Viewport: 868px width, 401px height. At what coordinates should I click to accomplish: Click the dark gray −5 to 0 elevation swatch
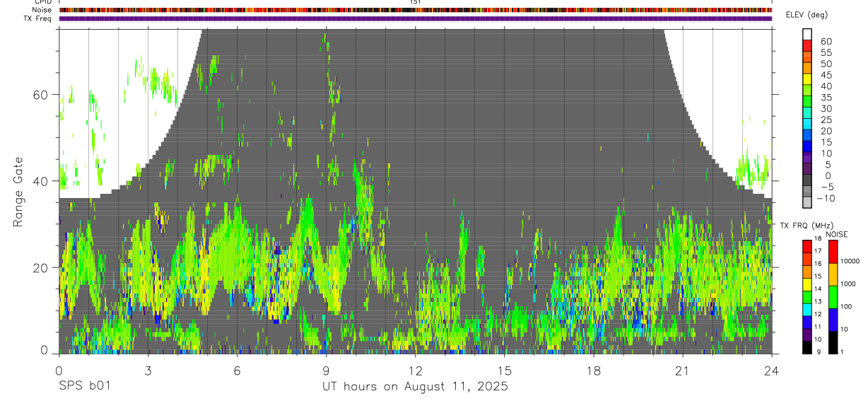[x=807, y=181]
